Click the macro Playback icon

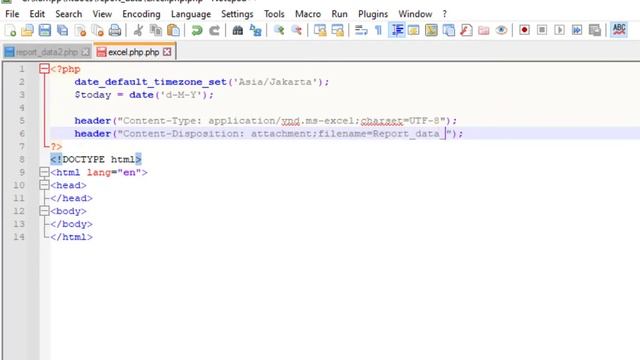tap(560, 30)
